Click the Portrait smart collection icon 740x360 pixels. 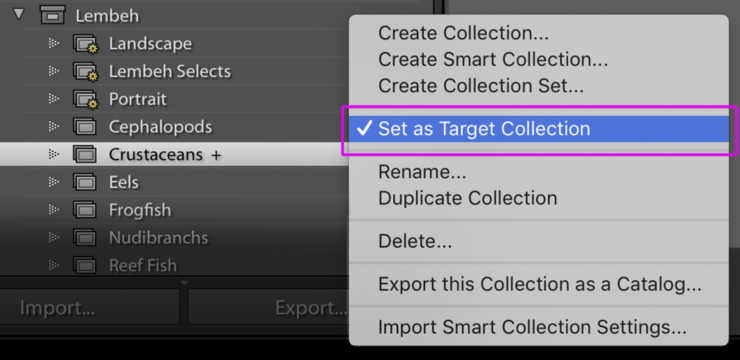click(85, 99)
